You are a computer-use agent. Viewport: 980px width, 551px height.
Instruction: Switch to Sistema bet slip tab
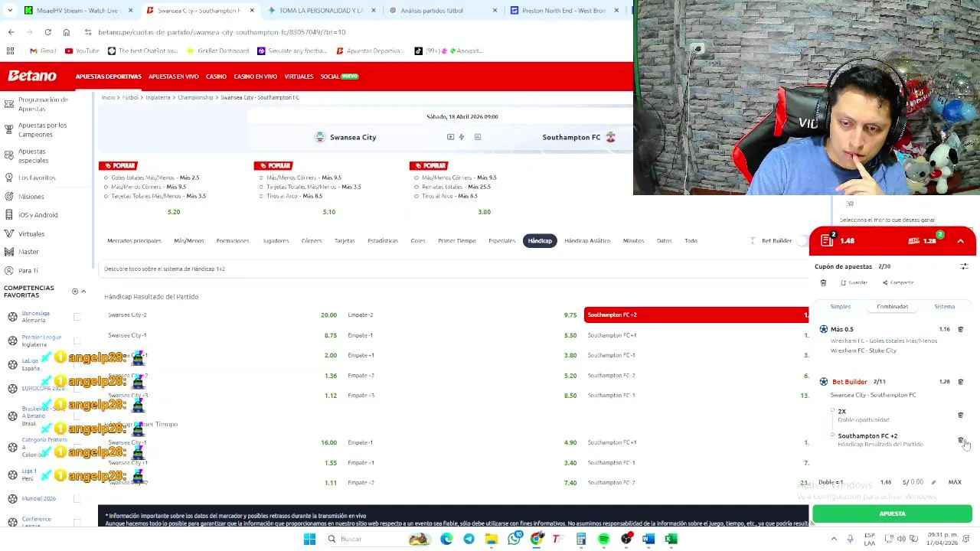pyautogui.click(x=944, y=306)
